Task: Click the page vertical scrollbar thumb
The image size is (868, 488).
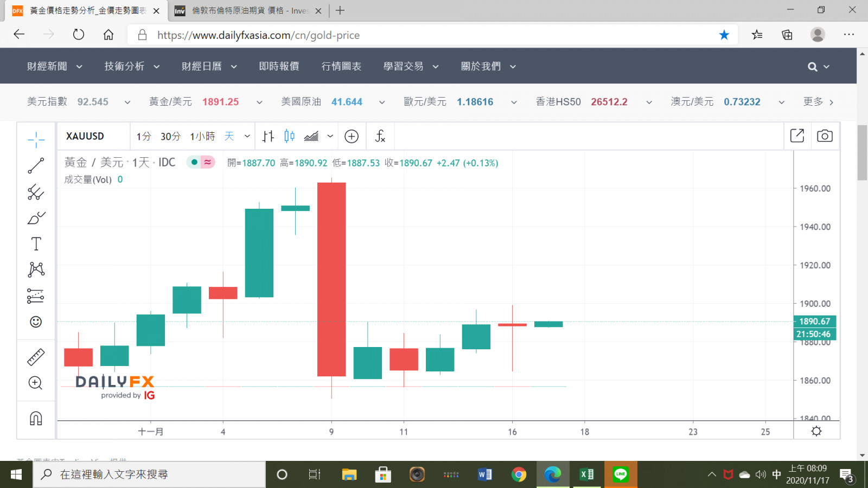Action: click(862, 152)
